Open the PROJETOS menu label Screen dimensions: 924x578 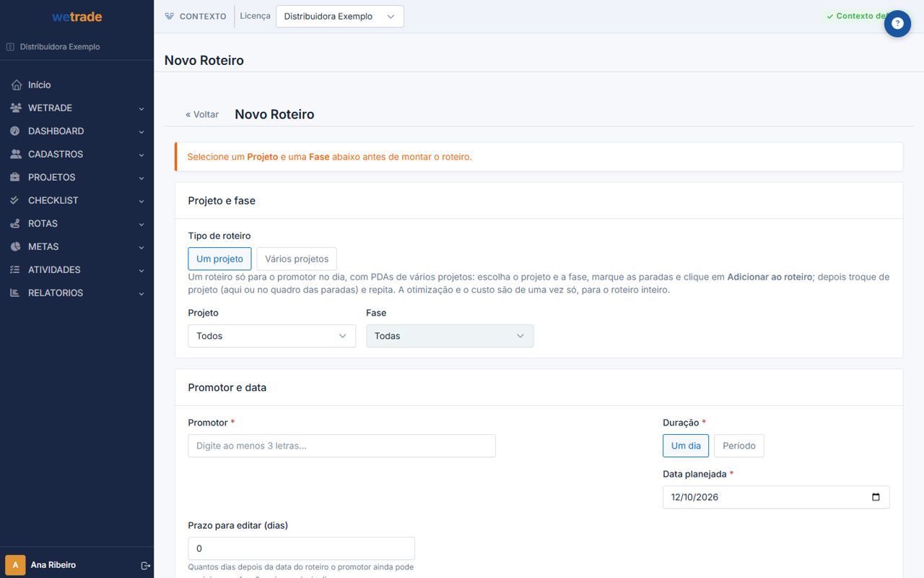(52, 178)
